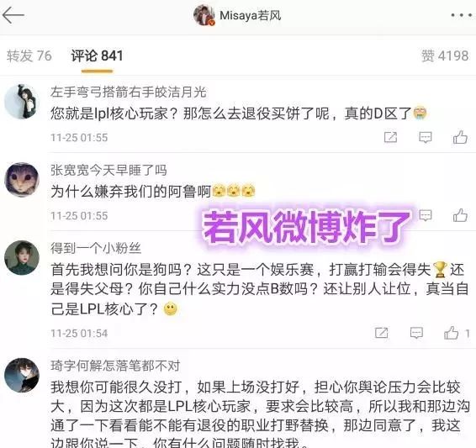Repost the comment from 得到一个小粉丝
476x448 pixels.
[382, 333]
